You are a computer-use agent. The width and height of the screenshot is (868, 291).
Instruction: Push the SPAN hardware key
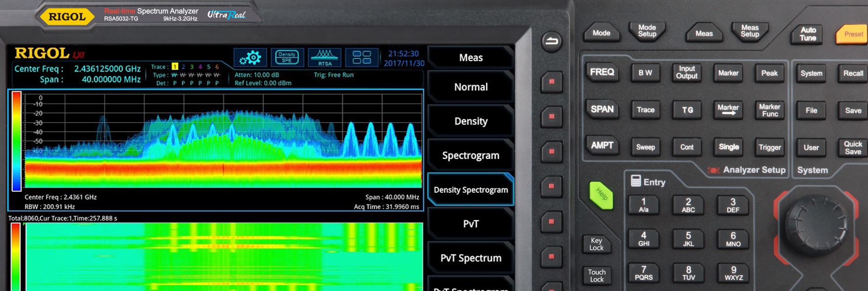[x=602, y=109]
